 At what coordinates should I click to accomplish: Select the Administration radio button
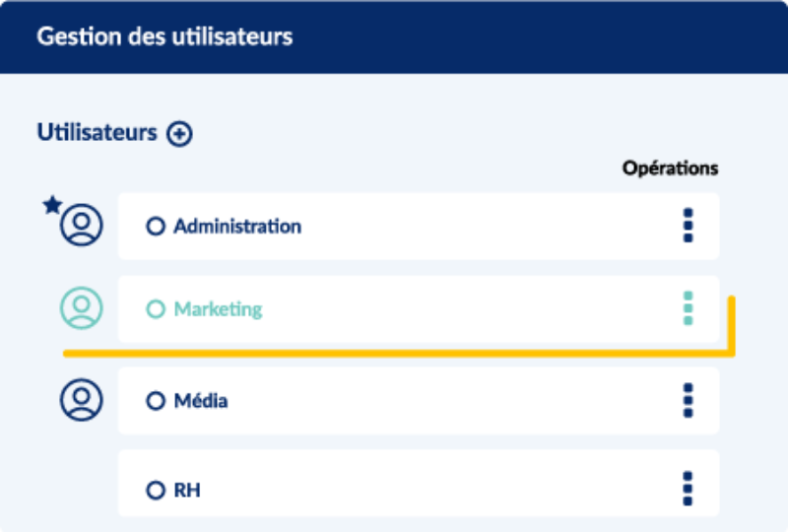tap(155, 227)
